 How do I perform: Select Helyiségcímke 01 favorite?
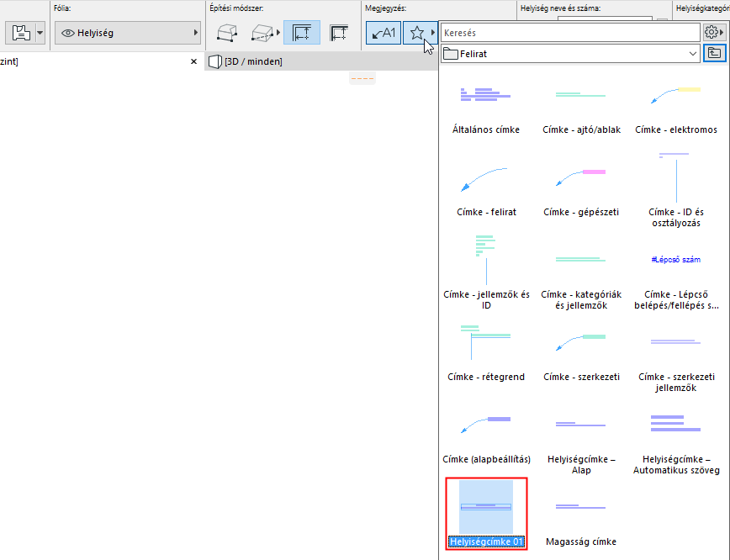point(486,514)
